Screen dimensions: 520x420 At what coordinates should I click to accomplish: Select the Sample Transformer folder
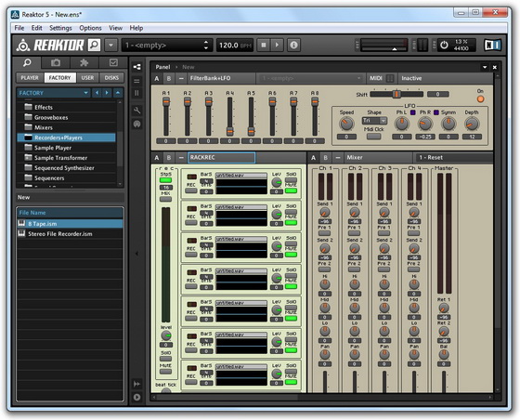tap(66, 158)
